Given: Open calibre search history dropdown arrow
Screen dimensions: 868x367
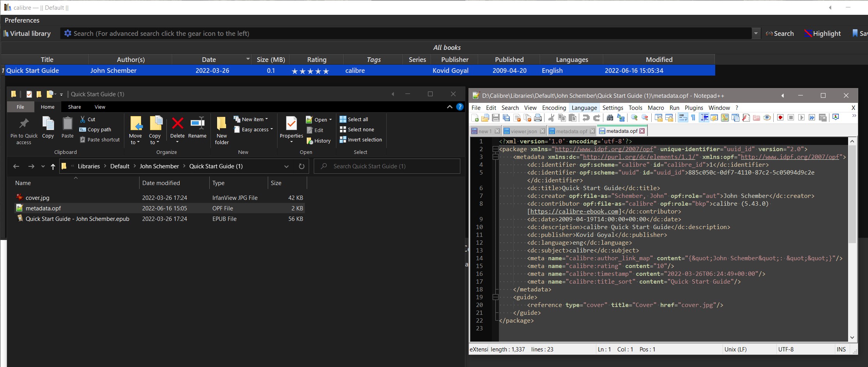Looking at the screenshot, I should point(756,34).
